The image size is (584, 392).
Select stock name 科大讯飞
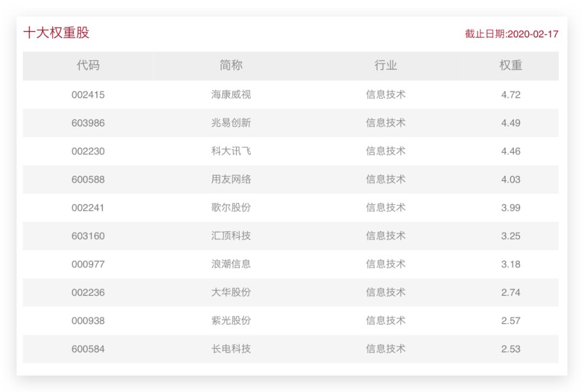(x=231, y=151)
